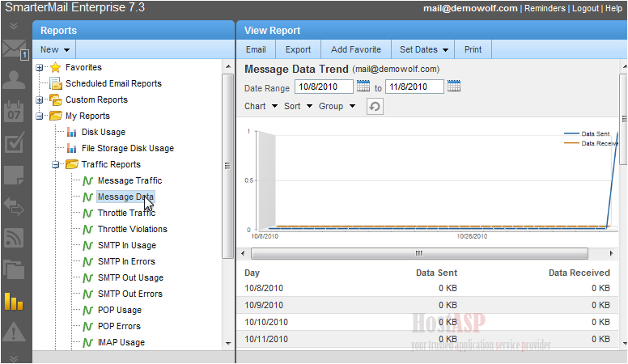Click the Custom Reports folder icon
The width and height of the screenshot is (628, 364).
(x=56, y=99)
